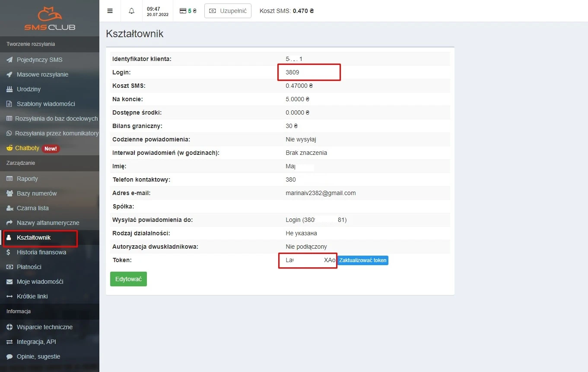Open Szablony wiadomości in the sidebar
588x372 pixels.
46,104
